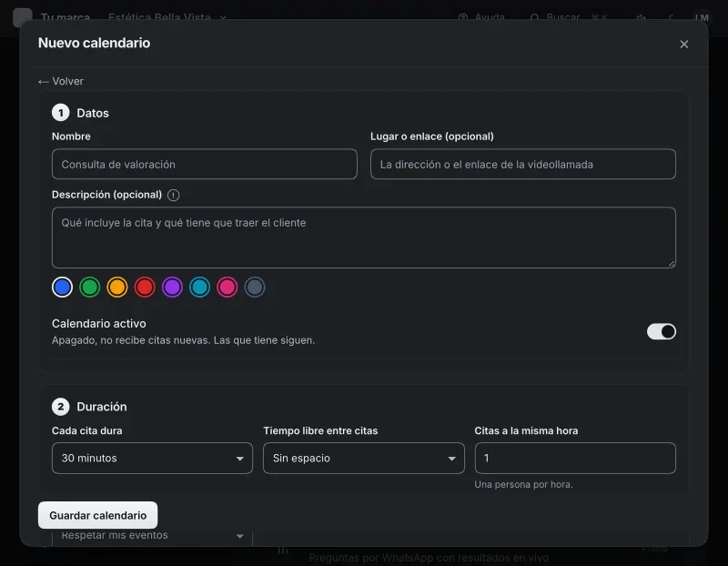Click the info icon beside Descripción (opcional)
This screenshot has height=566, width=728.
(x=173, y=195)
